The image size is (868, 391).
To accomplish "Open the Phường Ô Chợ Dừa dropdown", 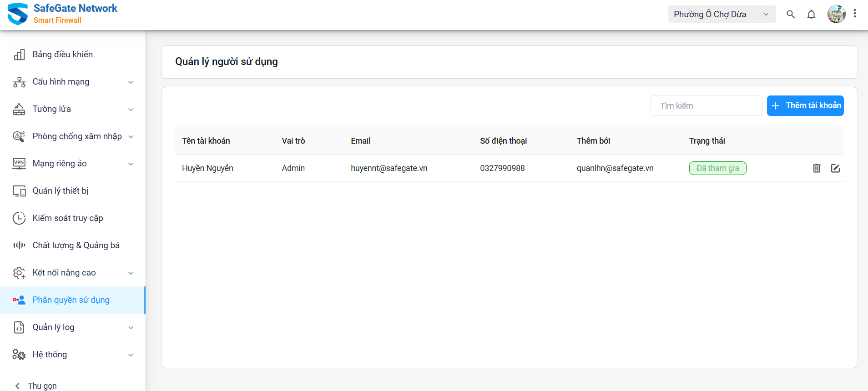I will point(722,15).
